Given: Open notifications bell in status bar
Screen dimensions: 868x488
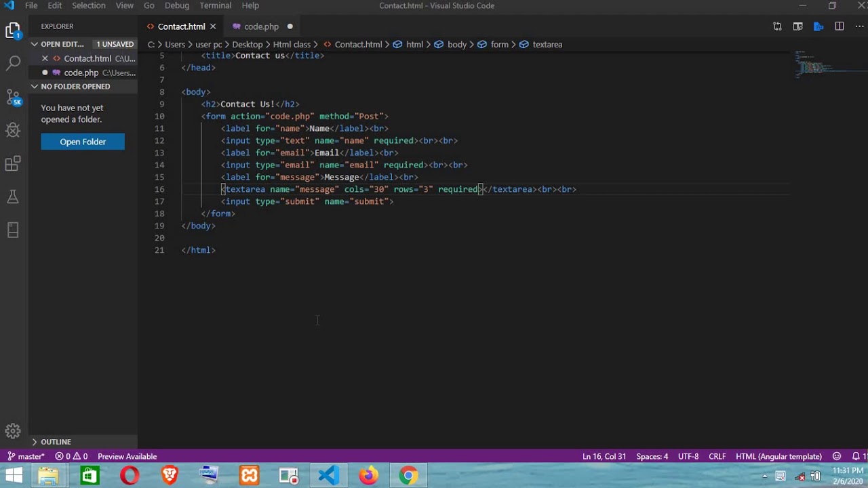Looking at the screenshot, I should click(856, 456).
